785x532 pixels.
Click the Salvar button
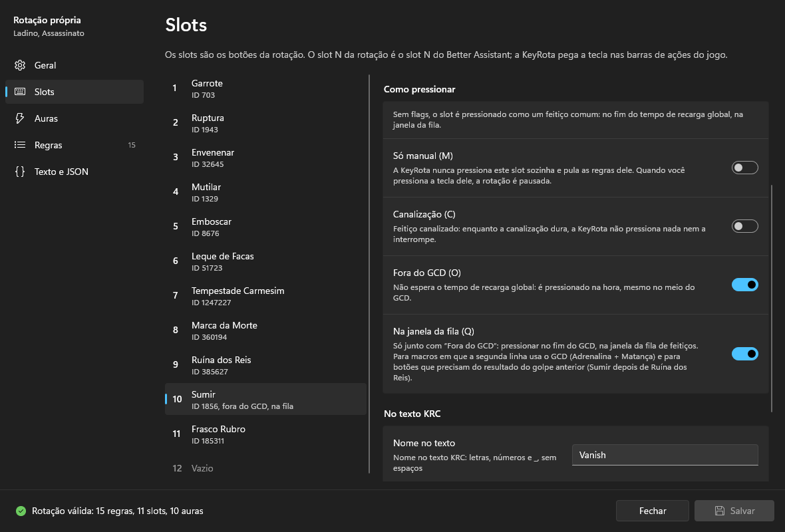tap(734, 511)
